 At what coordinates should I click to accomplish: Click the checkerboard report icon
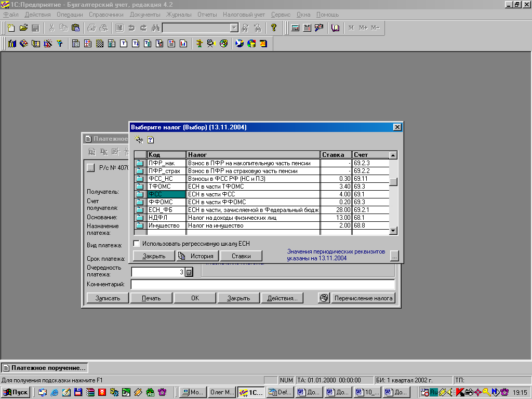click(100, 44)
